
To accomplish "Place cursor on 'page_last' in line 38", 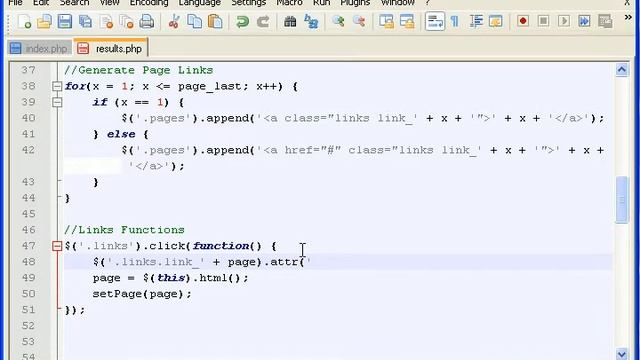I will tap(210, 87).
